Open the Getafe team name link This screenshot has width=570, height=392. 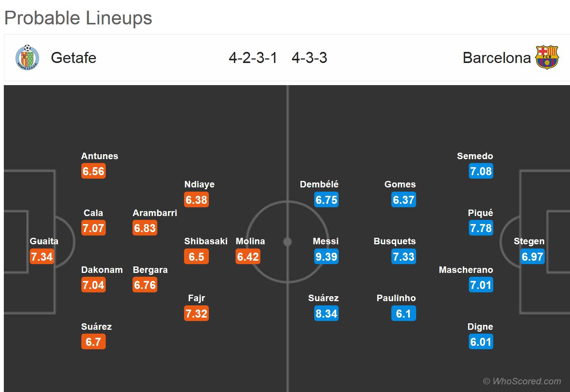[x=74, y=58]
